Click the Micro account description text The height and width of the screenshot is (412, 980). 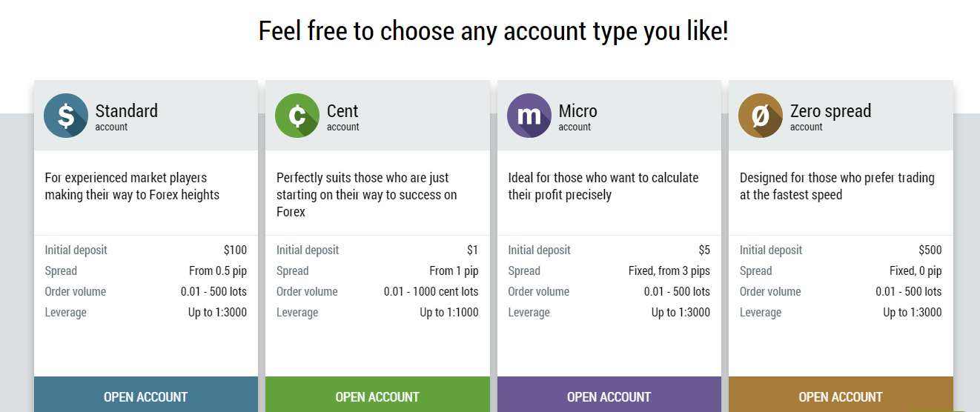tap(603, 186)
